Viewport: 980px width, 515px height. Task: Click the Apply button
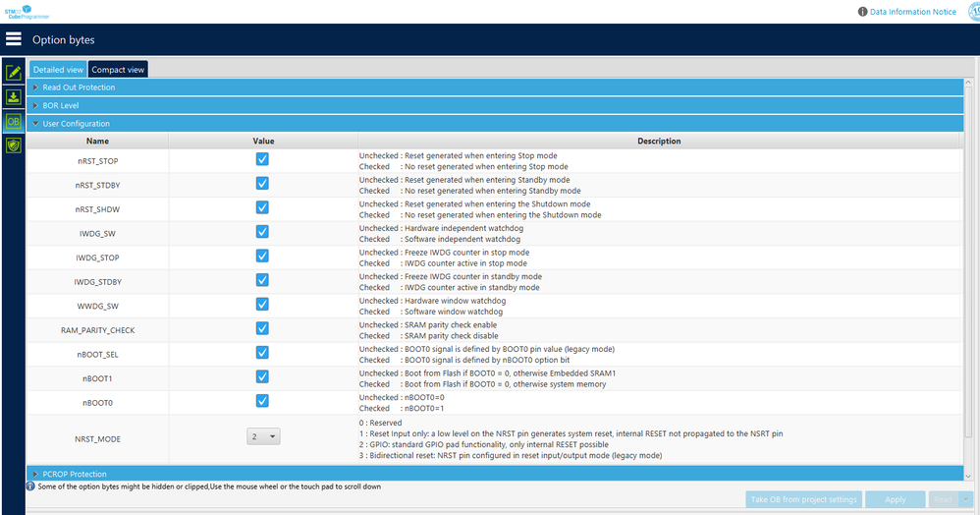(895, 499)
